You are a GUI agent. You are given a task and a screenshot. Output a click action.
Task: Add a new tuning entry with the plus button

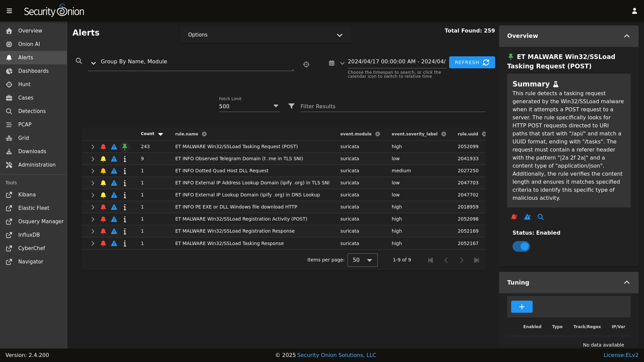pos(522,306)
